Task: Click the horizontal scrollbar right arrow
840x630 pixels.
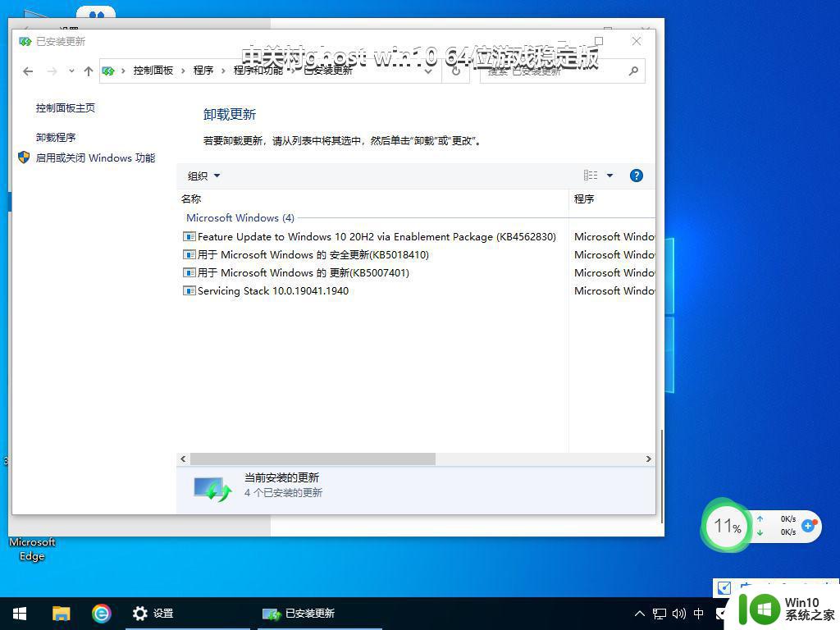Action: (648, 459)
